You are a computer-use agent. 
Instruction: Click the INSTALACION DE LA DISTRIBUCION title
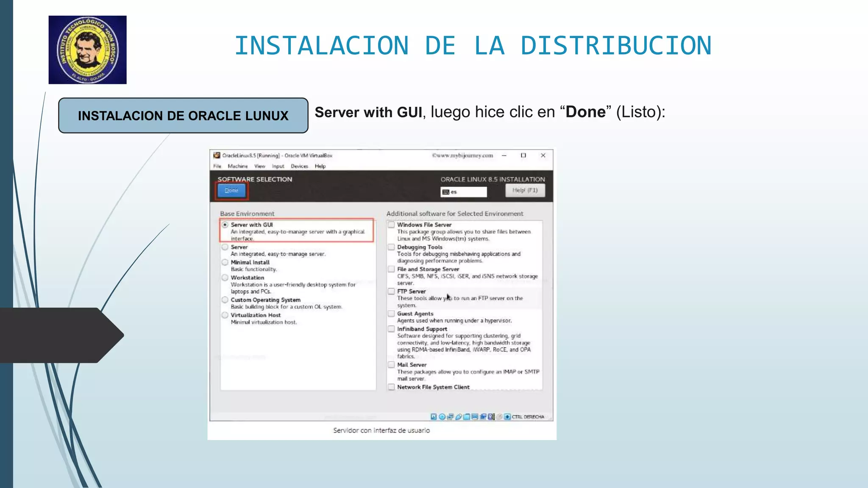click(x=473, y=46)
